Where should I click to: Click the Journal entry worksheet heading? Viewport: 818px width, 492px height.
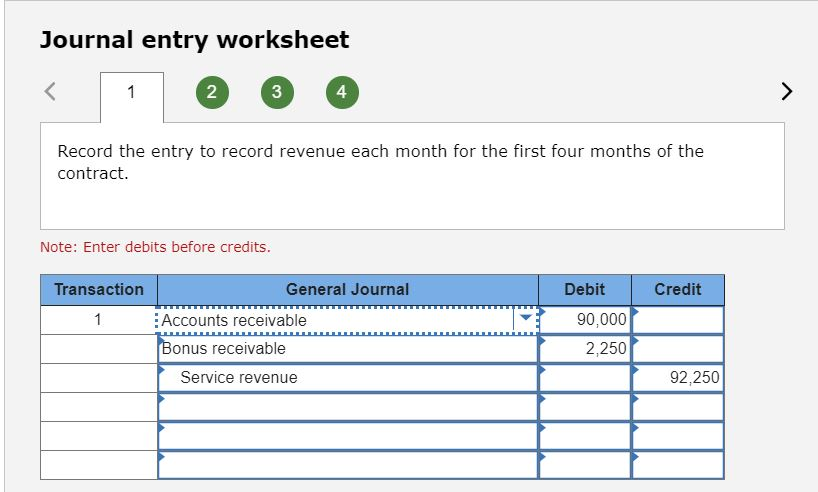pyautogui.click(x=195, y=40)
